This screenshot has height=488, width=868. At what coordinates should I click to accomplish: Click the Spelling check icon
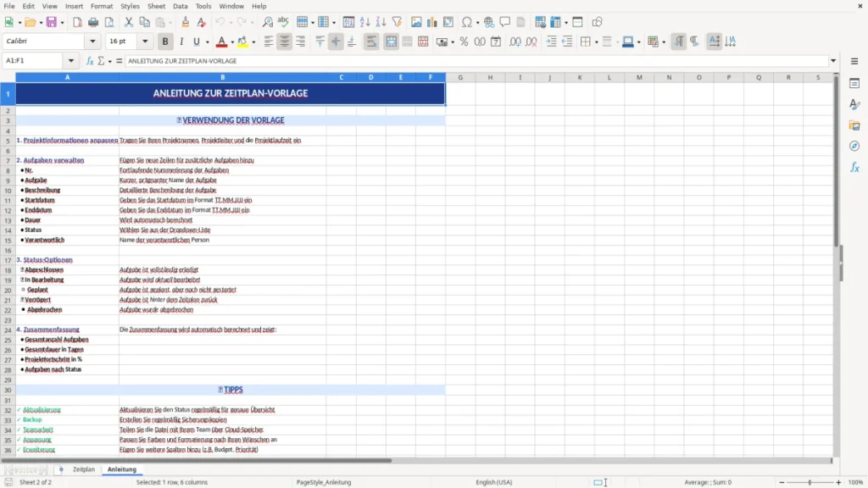(283, 22)
